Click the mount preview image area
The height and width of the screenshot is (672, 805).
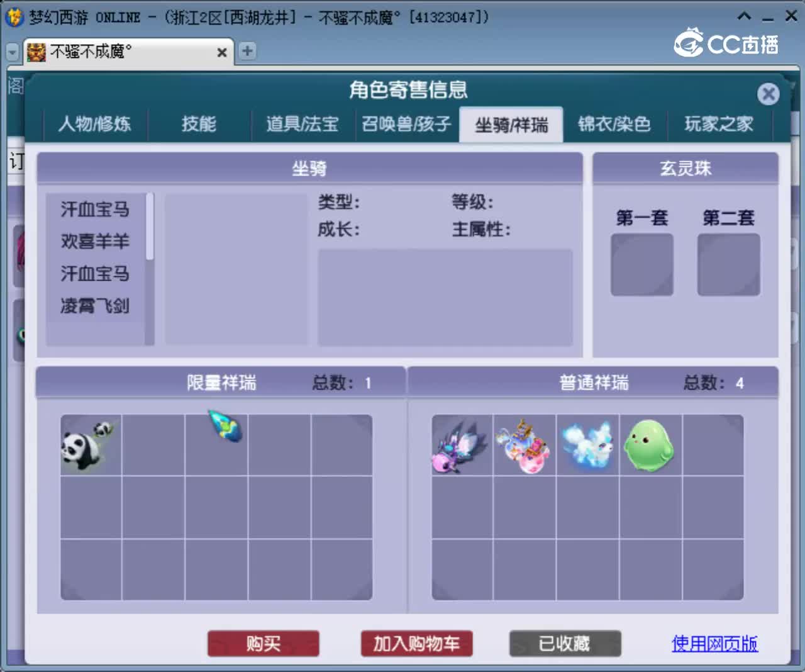[x=236, y=269]
